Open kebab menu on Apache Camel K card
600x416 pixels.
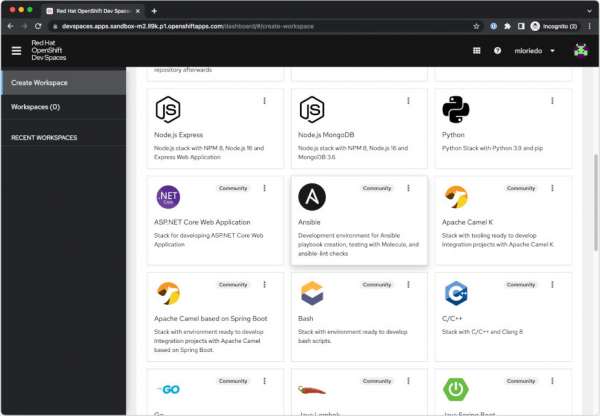[x=552, y=188]
